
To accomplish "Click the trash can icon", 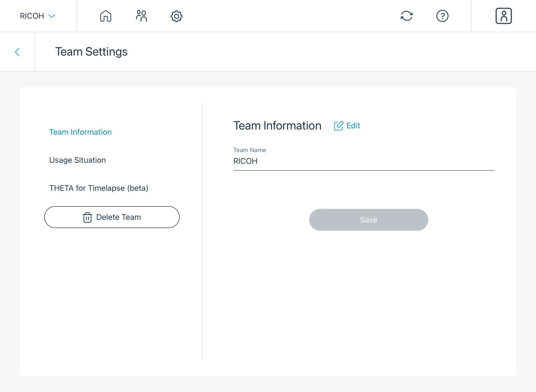I will click(87, 217).
